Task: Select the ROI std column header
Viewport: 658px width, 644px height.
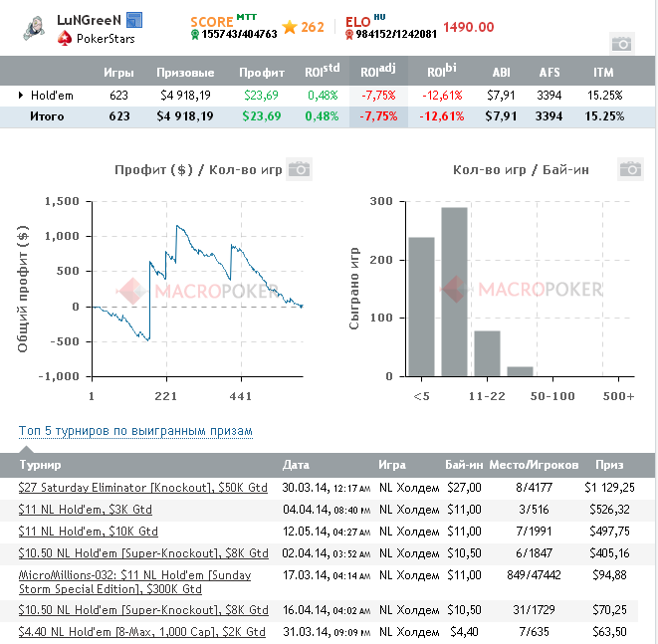Action: tap(322, 71)
